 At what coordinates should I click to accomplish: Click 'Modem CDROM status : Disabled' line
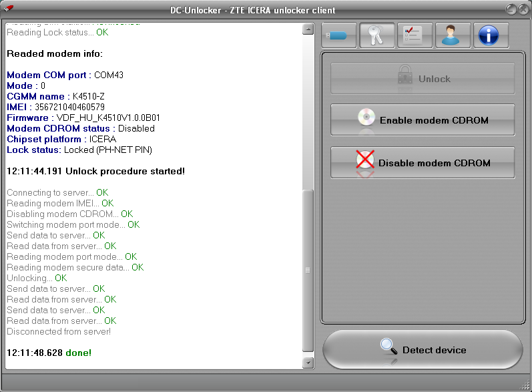tap(81, 129)
